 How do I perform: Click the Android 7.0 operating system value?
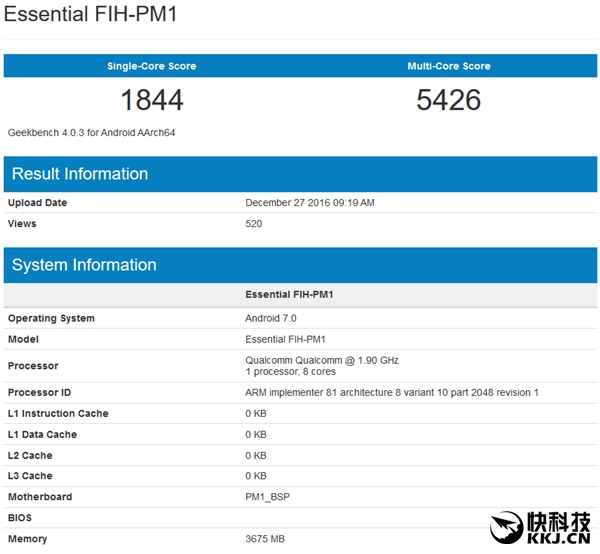click(x=271, y=318)
